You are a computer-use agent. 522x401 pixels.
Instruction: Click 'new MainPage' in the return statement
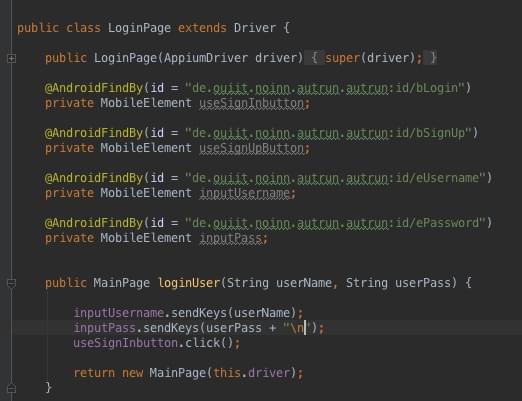pos(164,373)
